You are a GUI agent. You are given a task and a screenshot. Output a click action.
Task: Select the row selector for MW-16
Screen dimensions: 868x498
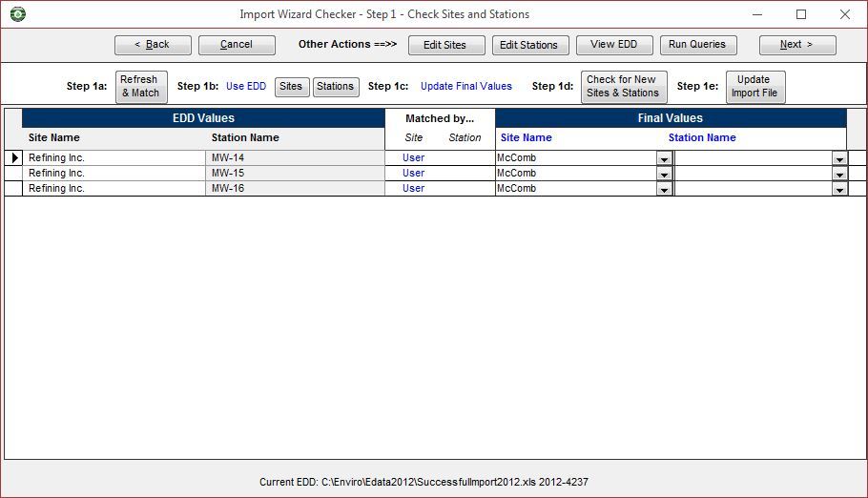coord(13,188)
